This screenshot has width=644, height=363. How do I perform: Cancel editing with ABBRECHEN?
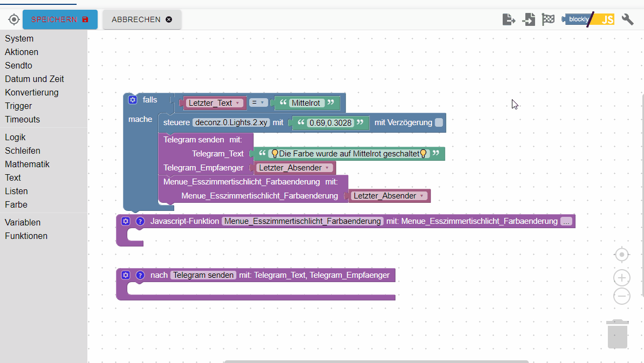pos(142,19)
